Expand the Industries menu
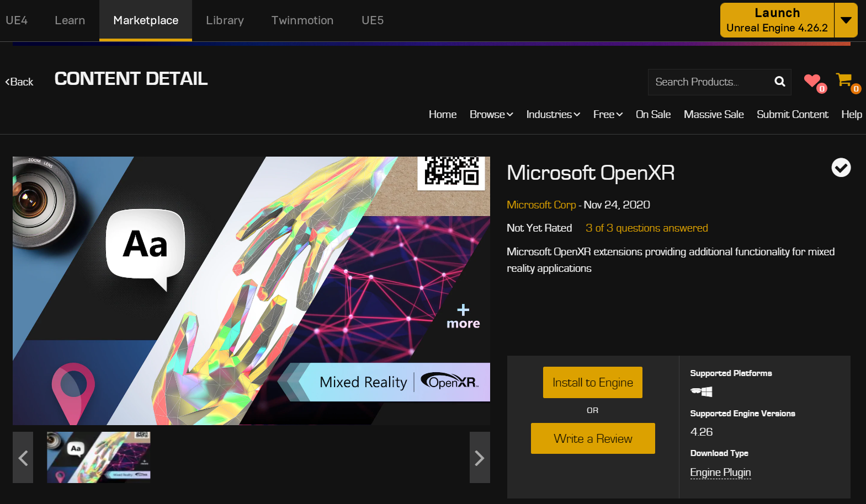Image resolution: width=866 pixels, height=504 pixels. click(553, 115)
